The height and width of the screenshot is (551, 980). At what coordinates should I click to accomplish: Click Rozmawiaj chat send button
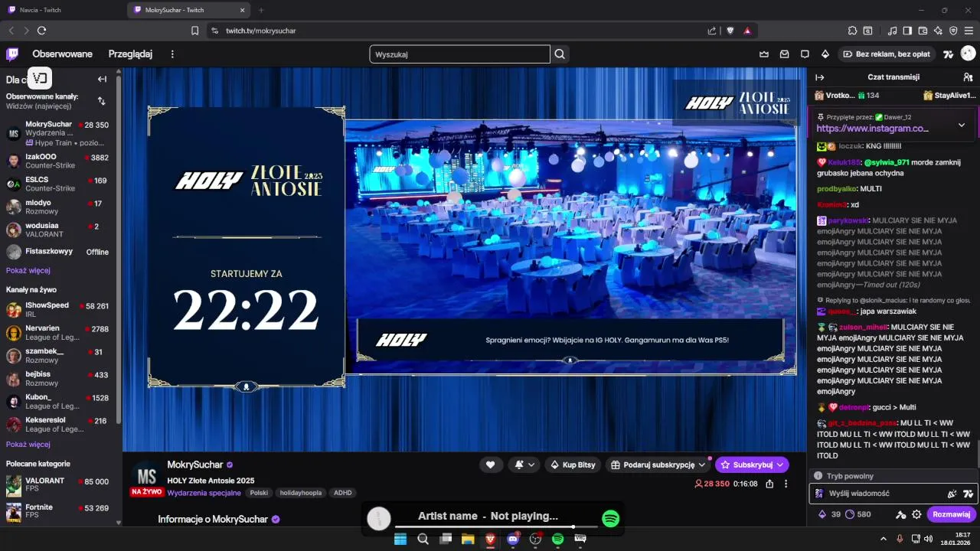[952, 514]
